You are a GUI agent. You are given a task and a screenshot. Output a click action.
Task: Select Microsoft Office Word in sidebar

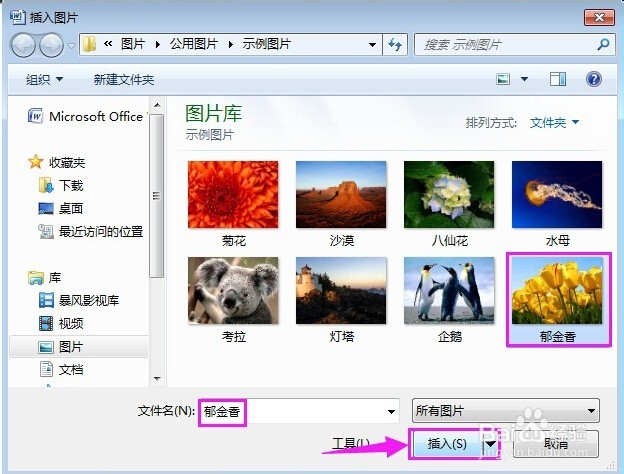click(86, 116)
